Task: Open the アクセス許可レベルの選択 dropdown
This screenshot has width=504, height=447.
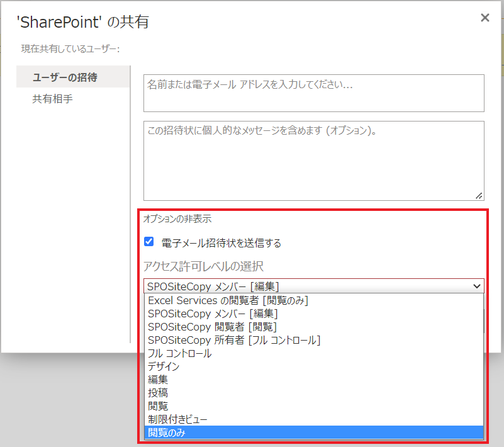Action: (x=314, y=286)
